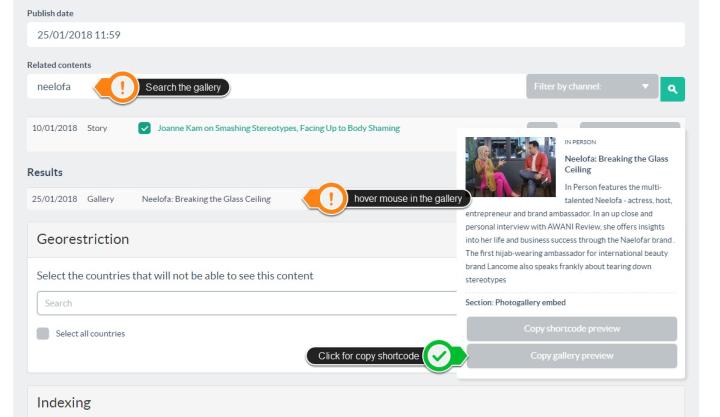Expand the Indexing section heading

point(71,403)
